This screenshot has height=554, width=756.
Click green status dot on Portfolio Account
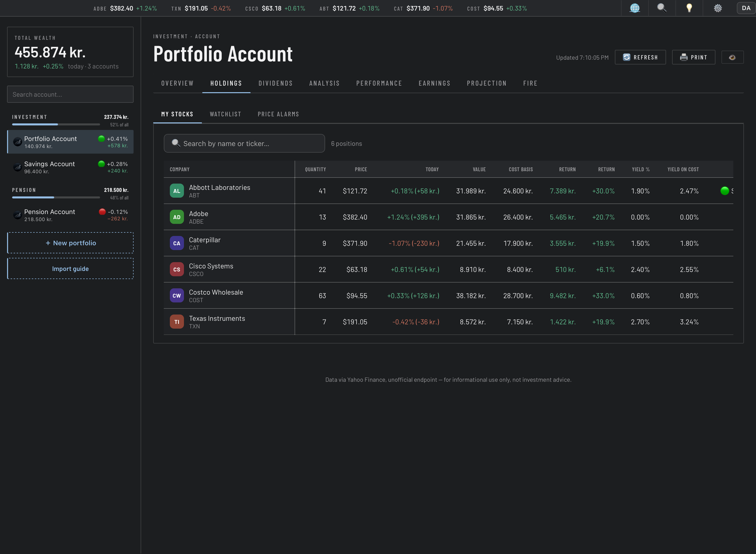[101, 138]
